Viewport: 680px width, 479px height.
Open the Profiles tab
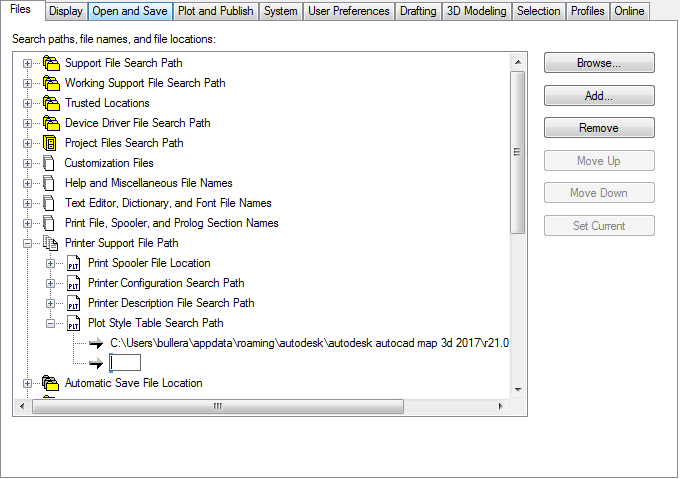pyautogui.click(x=588, y=11)
